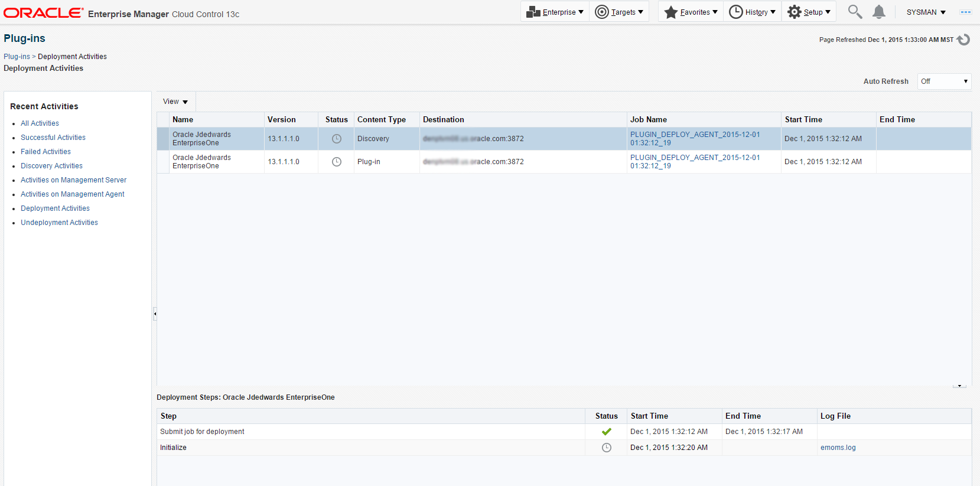The width and height of the screenshot is (980, 486).
Task: Sort by Destination column header
Action: tap(523, 120)
